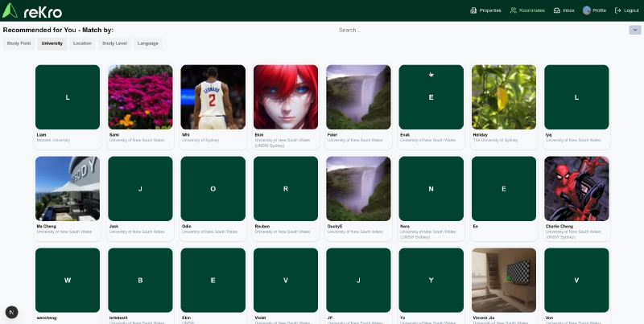Go to the Properties page
Viewport: 644px width, 324px height.
click(486, 10)
